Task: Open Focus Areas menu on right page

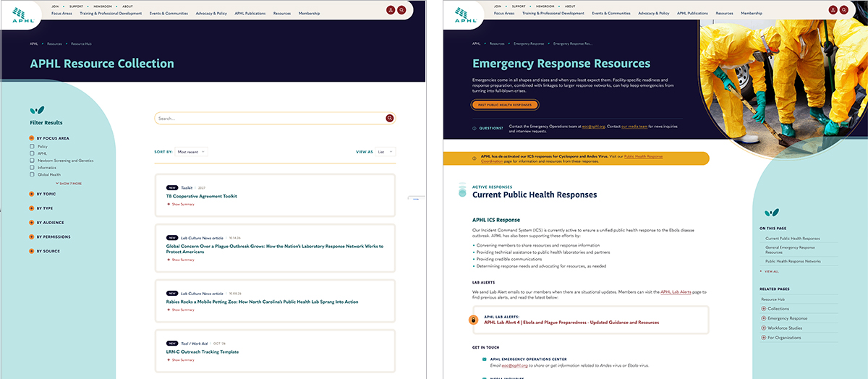Action: pos(504,13)
